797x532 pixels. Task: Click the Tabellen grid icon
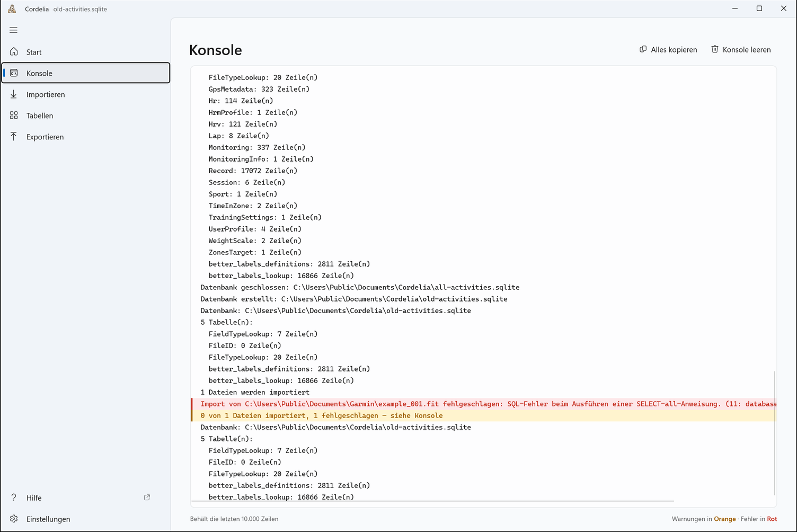click(14, 116)
